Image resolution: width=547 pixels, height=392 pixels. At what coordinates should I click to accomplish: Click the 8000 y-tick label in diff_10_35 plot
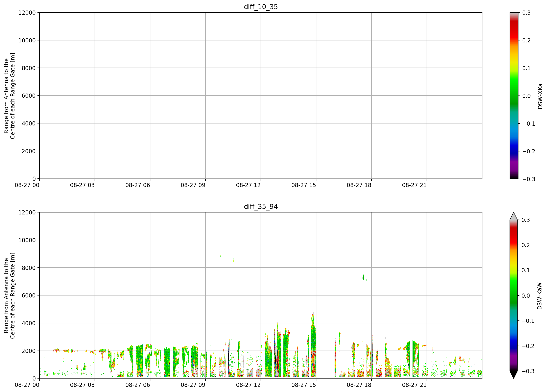click(28, 68)
